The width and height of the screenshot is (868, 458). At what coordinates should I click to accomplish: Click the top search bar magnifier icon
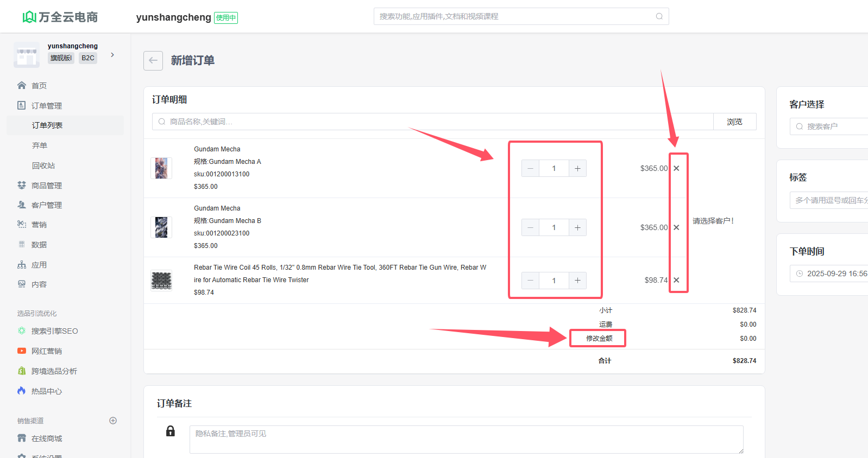[x=659, y=16]
